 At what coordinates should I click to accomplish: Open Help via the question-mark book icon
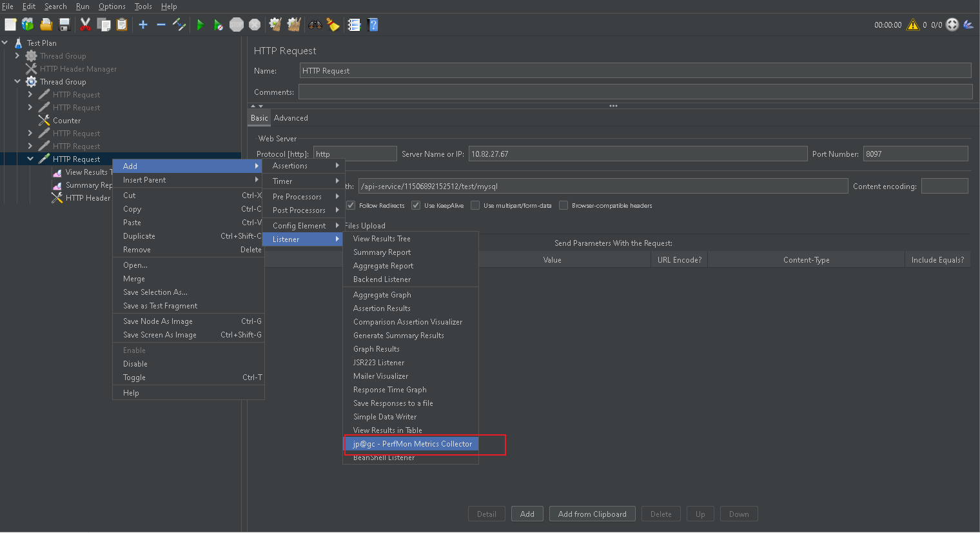pos(373,25)
